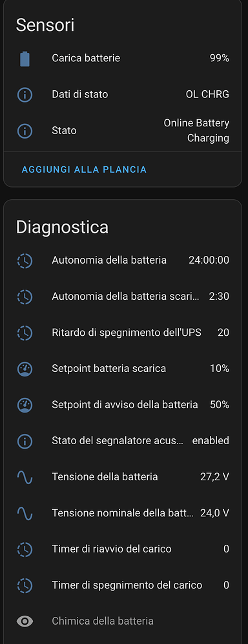Click the gauge icon for Setpoint di avviso della batteria
The image size is (248, 644).
pos(25,405)
